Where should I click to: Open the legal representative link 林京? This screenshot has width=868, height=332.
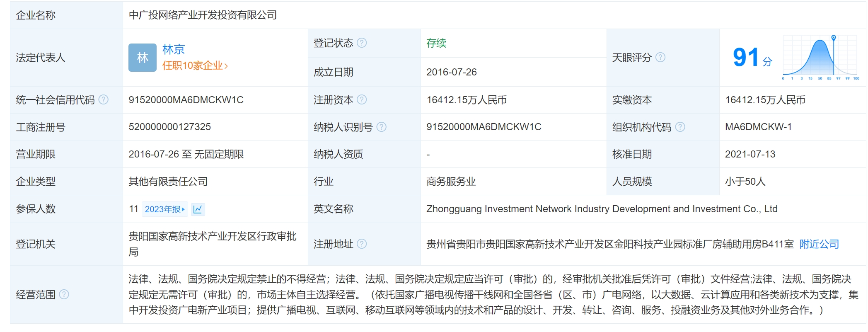174,50
